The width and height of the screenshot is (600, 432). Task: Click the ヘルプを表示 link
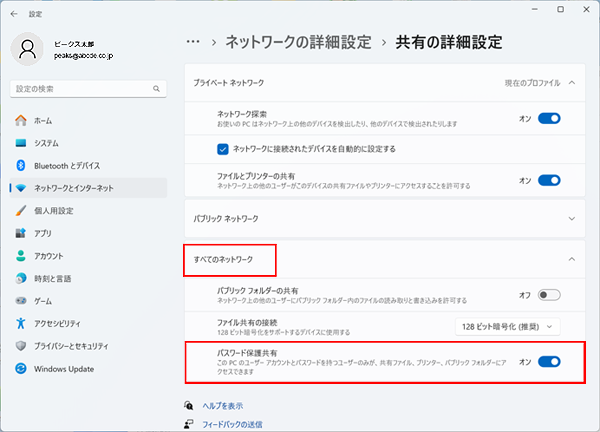coord(221,406)
